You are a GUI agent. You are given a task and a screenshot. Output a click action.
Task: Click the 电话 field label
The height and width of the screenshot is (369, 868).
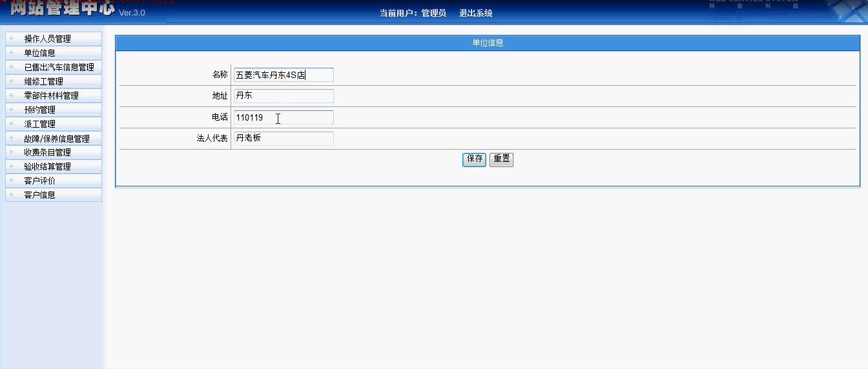220,117
